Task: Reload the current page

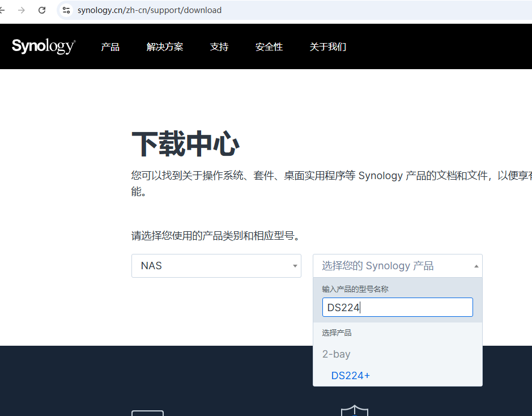Action: click(42, 10)
